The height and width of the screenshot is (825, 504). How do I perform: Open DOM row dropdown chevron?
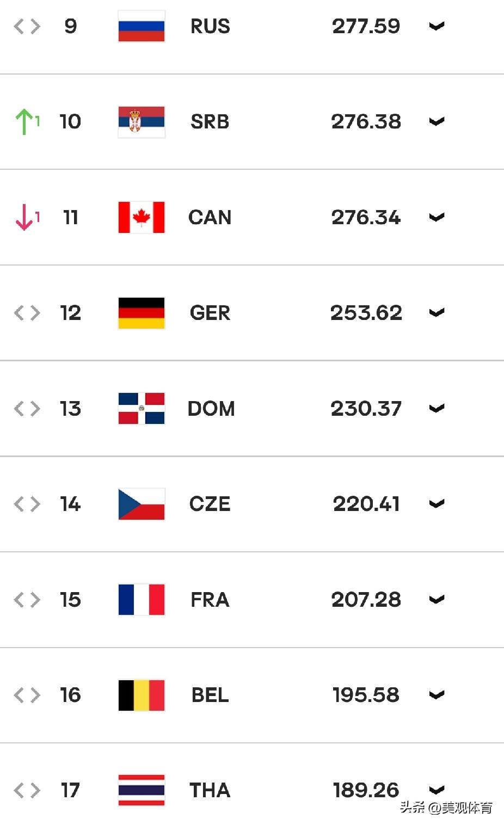tap(437, 408)
